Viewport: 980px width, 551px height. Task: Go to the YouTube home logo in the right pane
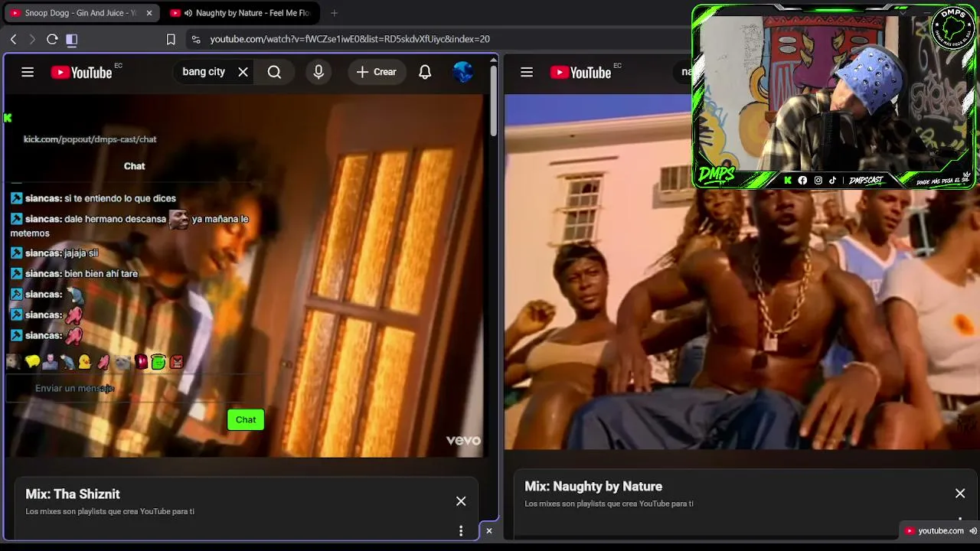(x=581, y=72)
